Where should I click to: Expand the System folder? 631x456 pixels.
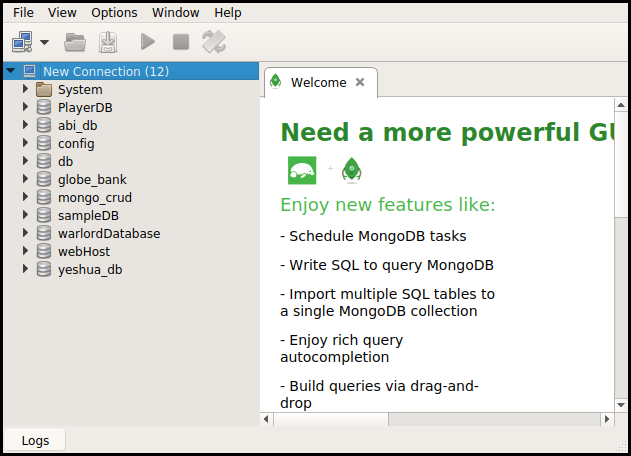pos(25,89)
